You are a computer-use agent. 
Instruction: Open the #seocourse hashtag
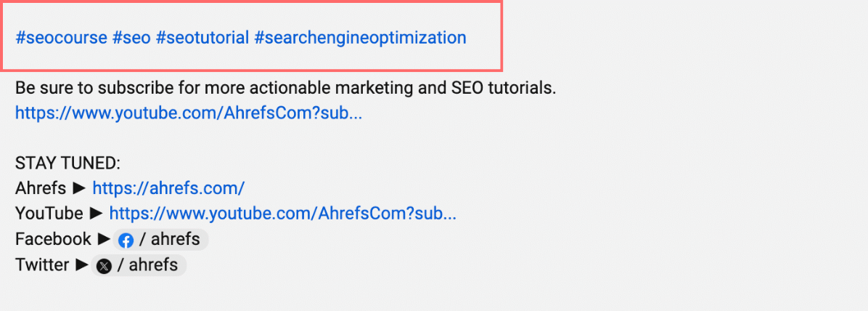pos(61,37)
